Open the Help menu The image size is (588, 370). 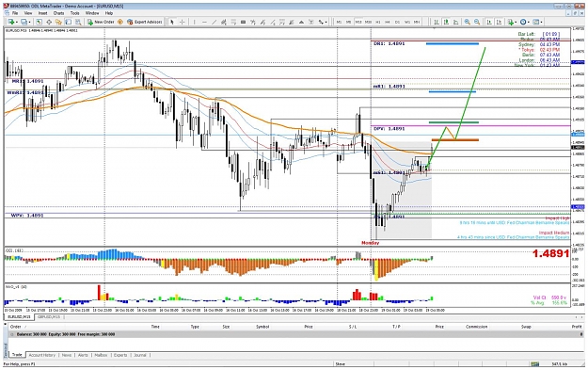tap(109, 13)
